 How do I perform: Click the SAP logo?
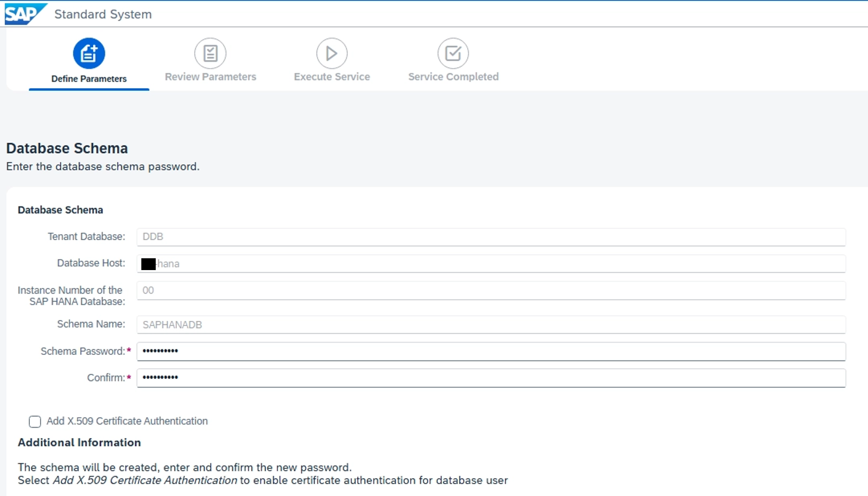click(x=26, y=14)
